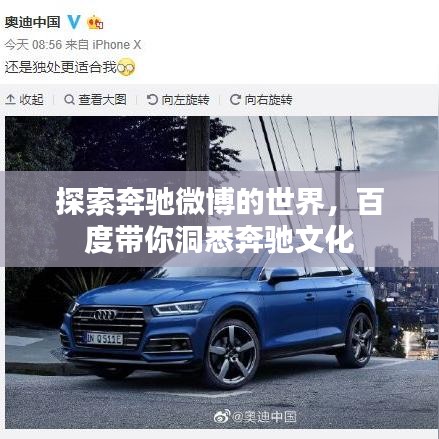
Task: Click the clockwise rotate arrow icon
Action: click(235, 99)
